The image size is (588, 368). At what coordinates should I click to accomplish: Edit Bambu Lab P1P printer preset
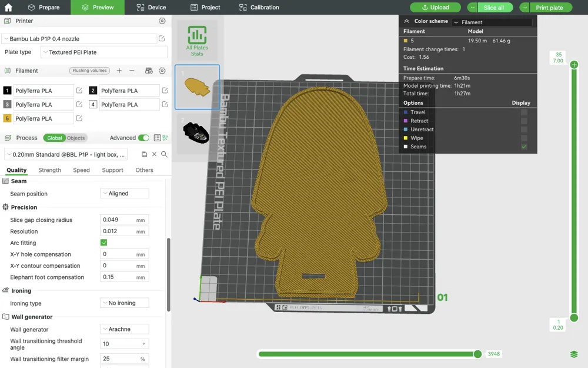tap(162, 38)
